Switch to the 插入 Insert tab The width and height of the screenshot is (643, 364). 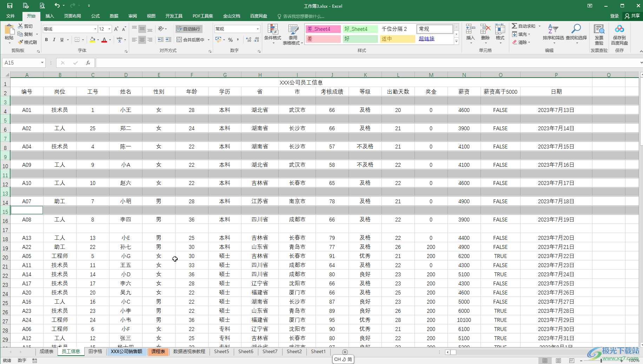pos(49,16)
